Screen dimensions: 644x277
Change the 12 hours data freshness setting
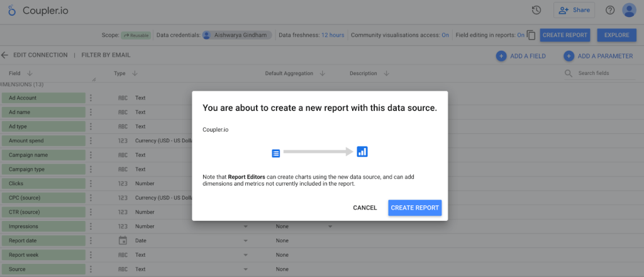333,35
